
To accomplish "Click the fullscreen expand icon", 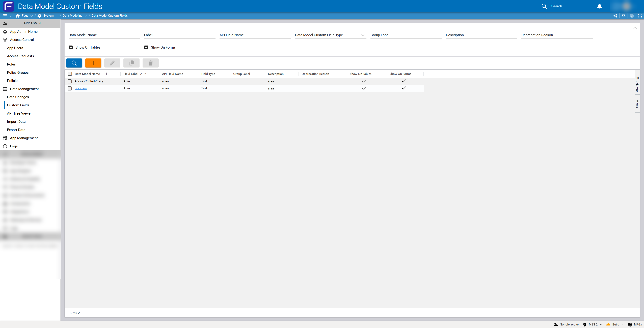I will click(640, 16).
